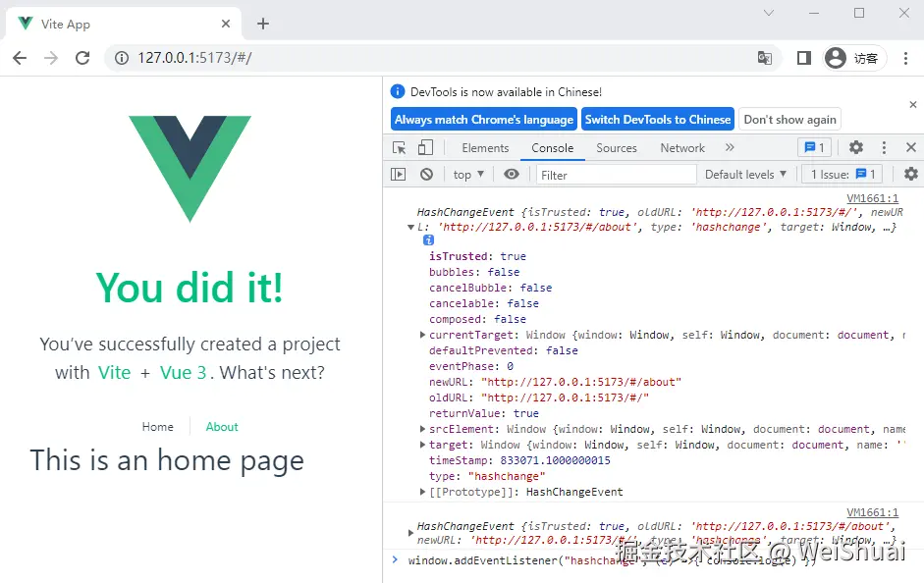Switch to the Sources tab
The image size is (924, 583).
click(x=617, y=148)
